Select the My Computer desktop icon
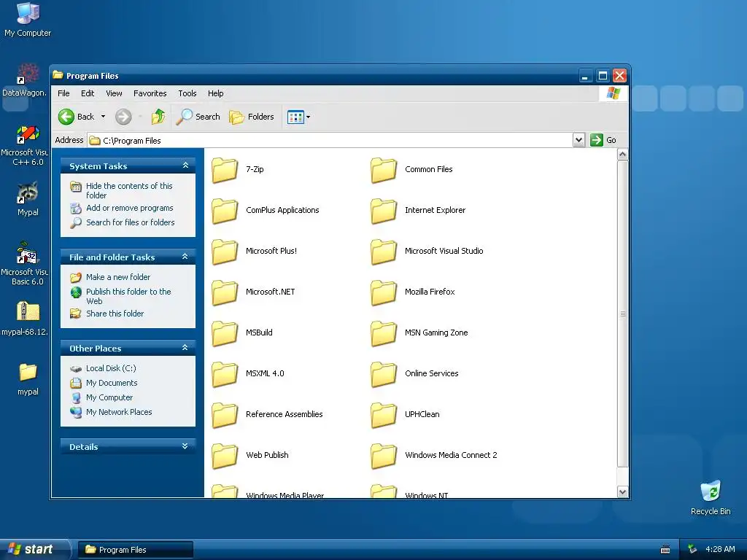The width and height of the screenshot is (747, 560). (28, 13)
